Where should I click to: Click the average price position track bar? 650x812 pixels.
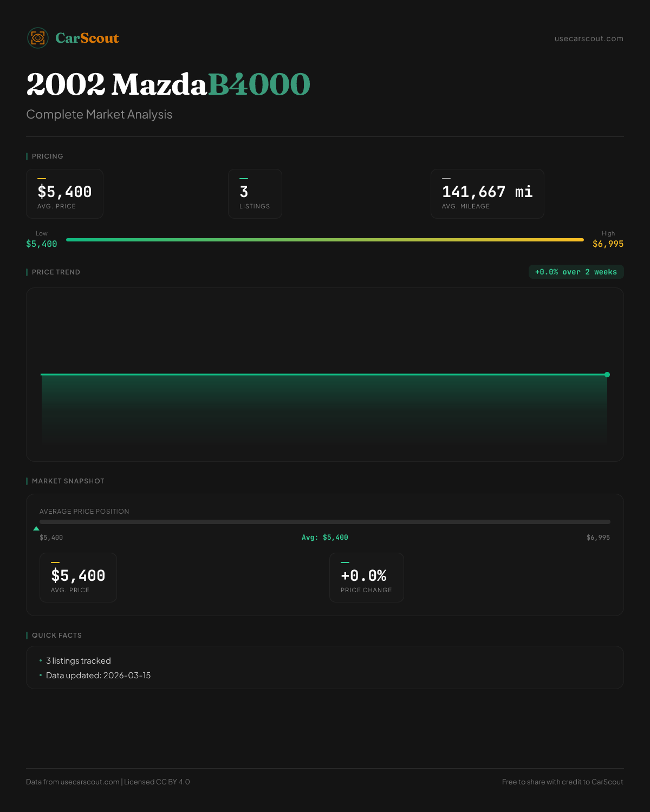coord(325,522)
